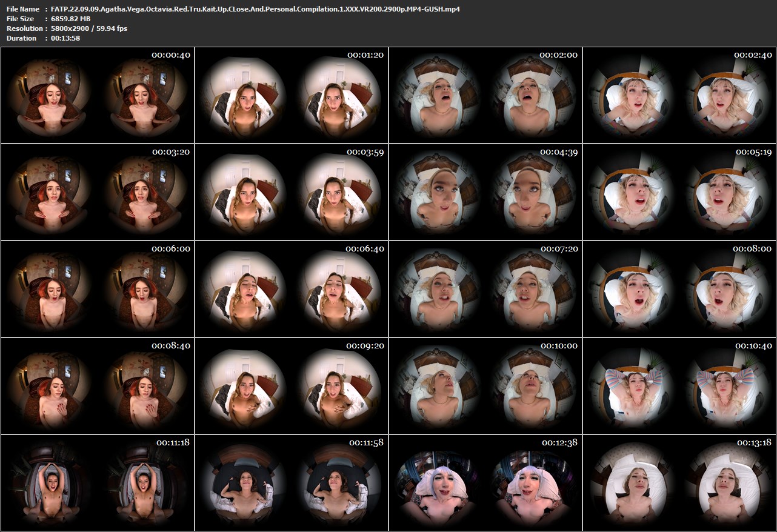The image size is (777, 532).
Task: Click the frame with timestamp 00:10:00
Action: (x=485, y=386)
